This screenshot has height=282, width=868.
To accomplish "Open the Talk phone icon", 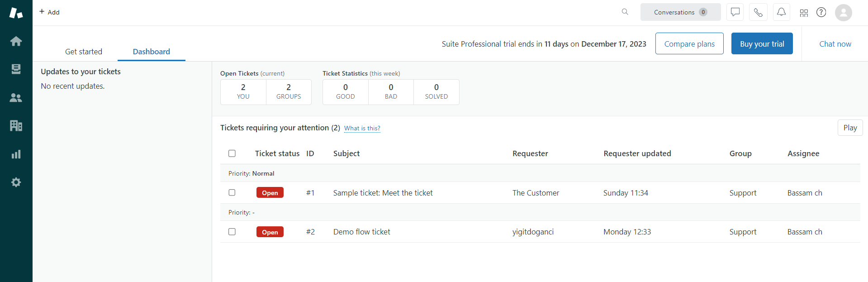I will pos(758,12).
